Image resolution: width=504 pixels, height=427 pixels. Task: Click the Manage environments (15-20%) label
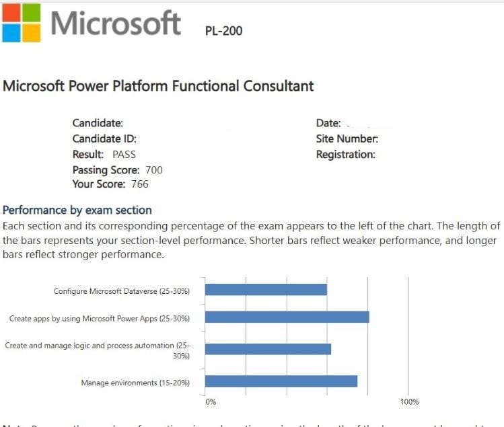point(135,383)
